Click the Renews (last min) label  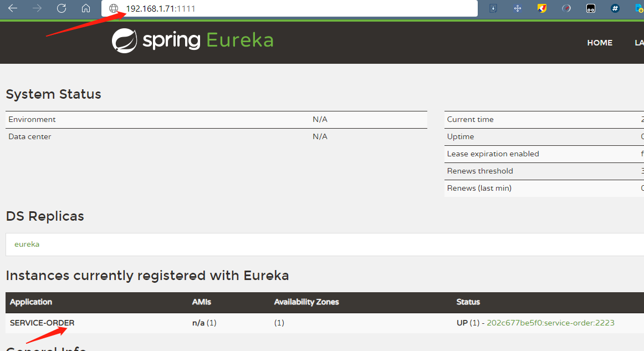[x=479, y=188]
